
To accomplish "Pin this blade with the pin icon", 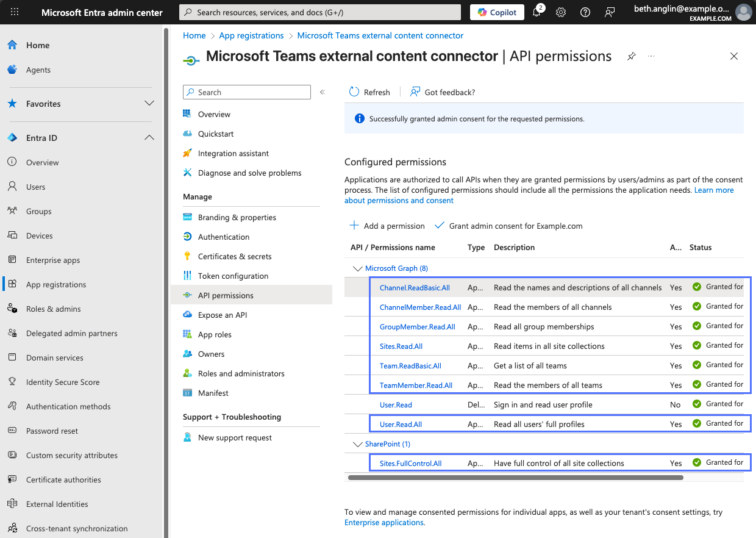I will (x=632, y=56).
